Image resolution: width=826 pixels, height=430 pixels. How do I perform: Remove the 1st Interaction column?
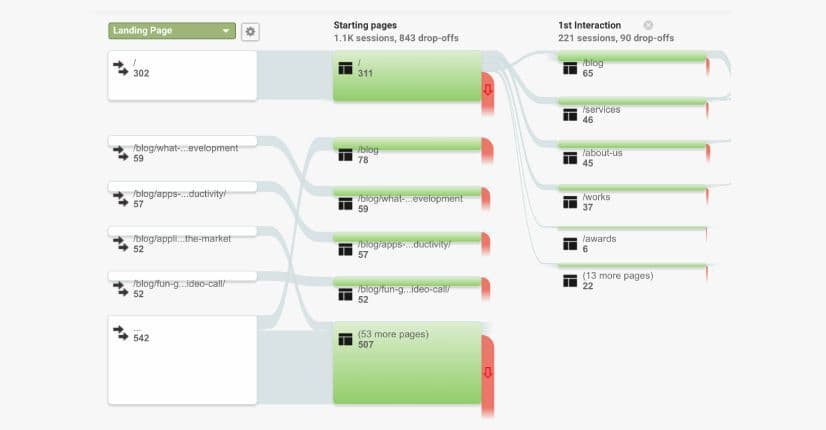click(x=648, y=25)
